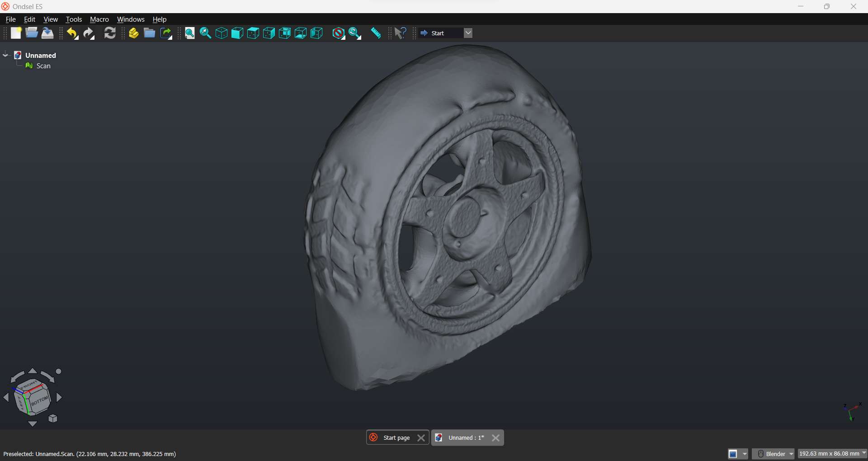
Task: Open the view dimensions unit dropdown
Action: pyautogui.click(x=833, y=454)
